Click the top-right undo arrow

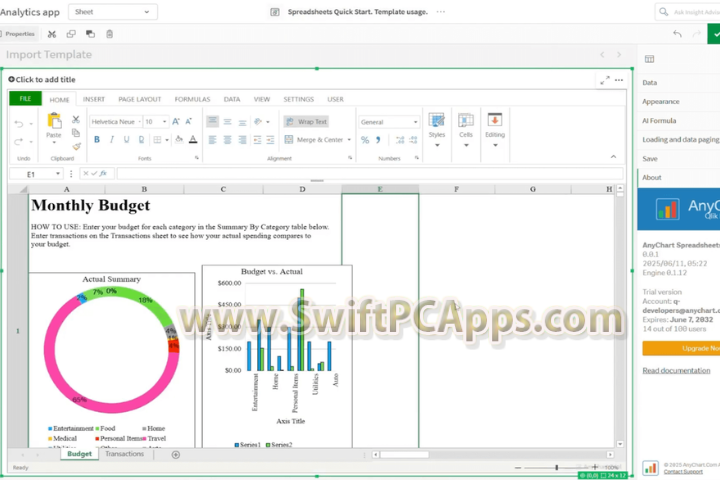677,34
